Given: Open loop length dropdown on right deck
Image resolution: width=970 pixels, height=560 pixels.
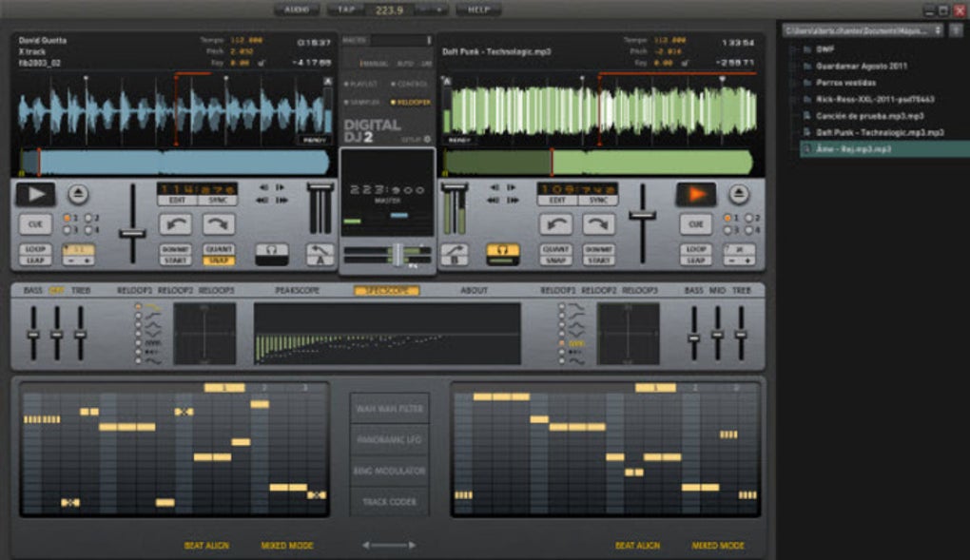Looking at the screenshot, I should pyautogui.click(x=739, y=249).
